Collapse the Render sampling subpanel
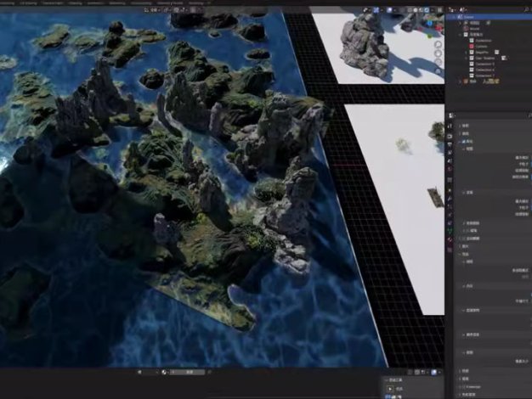The width and height of the screenshot is (532, 399). [465, 192]
